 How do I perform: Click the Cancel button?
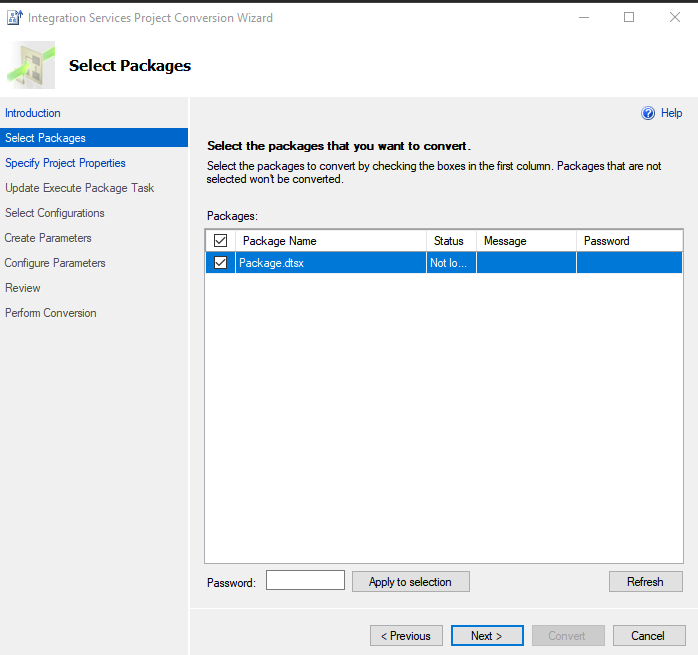(x=649, y=635)
